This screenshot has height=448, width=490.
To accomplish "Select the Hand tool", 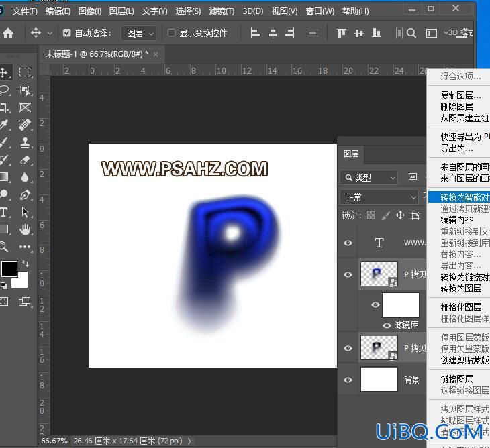I will (x=25, y=229).
